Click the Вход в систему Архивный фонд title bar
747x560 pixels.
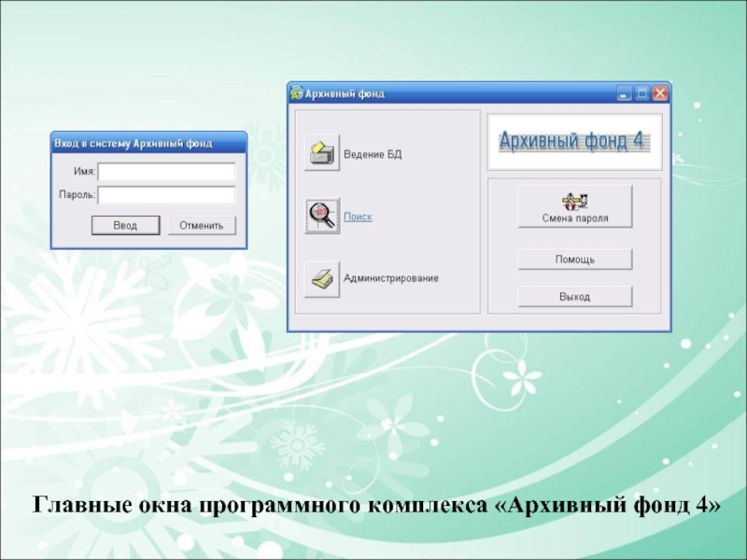[x=148, y=143]
